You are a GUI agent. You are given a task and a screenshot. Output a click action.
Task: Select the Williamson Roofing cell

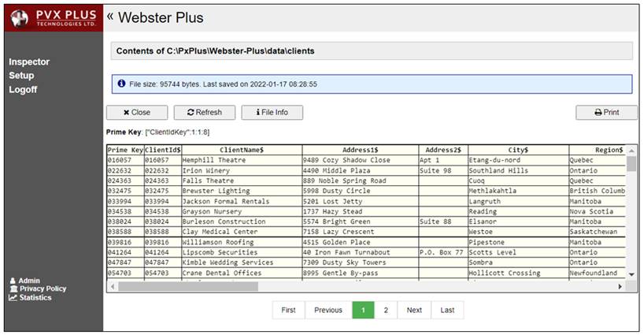point(242,242)
